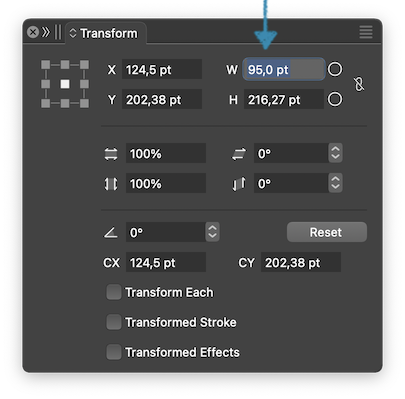Open the Transform panel options menu

366,32
